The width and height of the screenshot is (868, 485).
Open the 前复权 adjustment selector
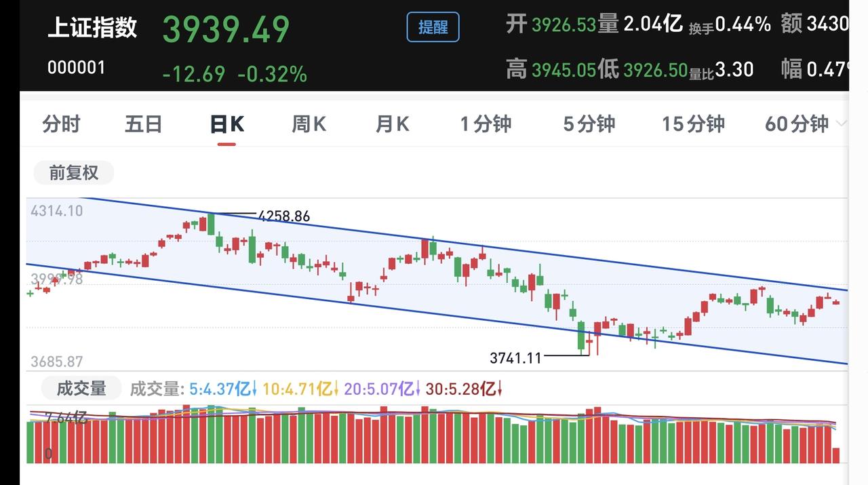pyautogui.click(x=74, y=173)
